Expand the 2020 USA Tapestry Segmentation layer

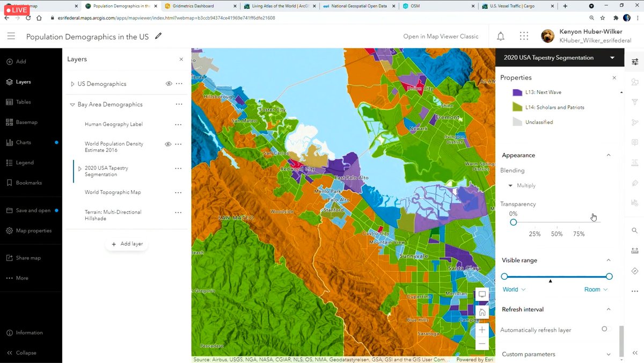(x=80, y=169)
